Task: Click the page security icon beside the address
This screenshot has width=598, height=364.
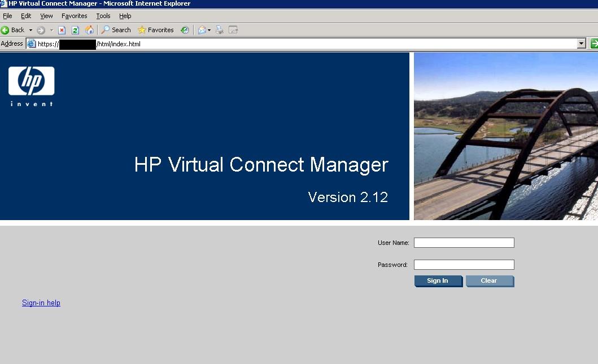Action: (32, 43)
